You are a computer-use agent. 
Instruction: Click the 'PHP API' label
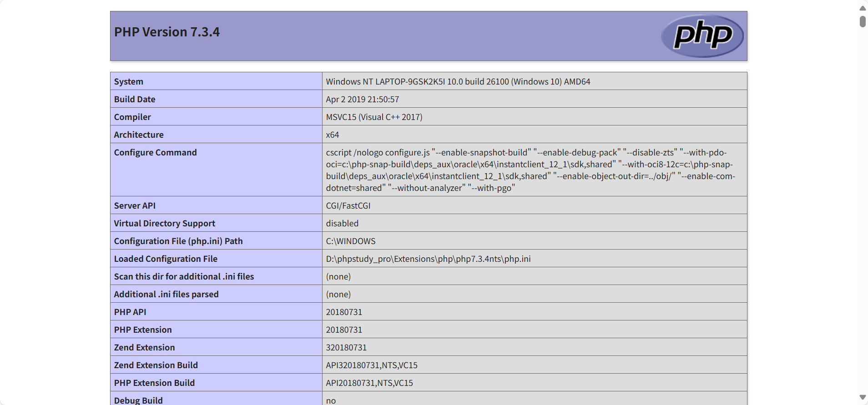pos(130,312)
